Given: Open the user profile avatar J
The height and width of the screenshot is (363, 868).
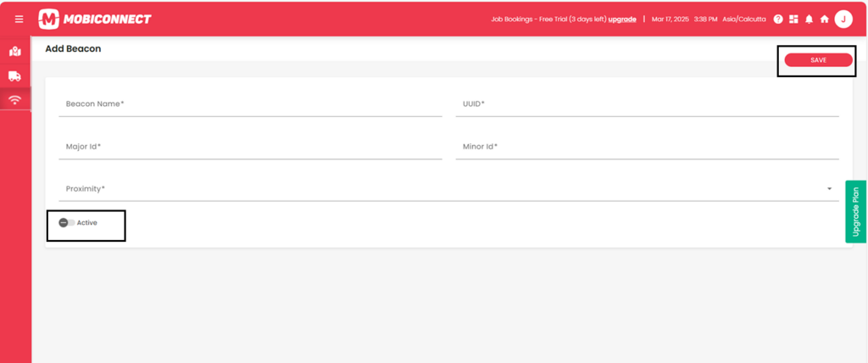Looking at the screenshot, I should [x=843, y=19].
